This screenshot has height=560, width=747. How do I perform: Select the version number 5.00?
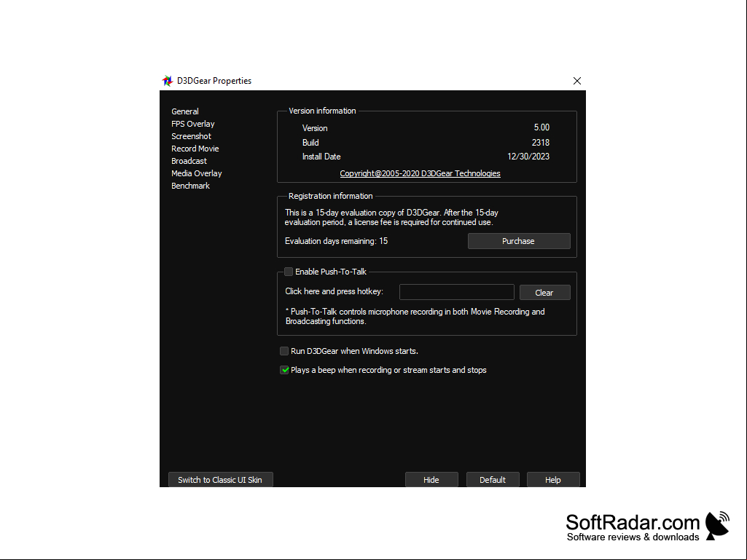(541, 127)
